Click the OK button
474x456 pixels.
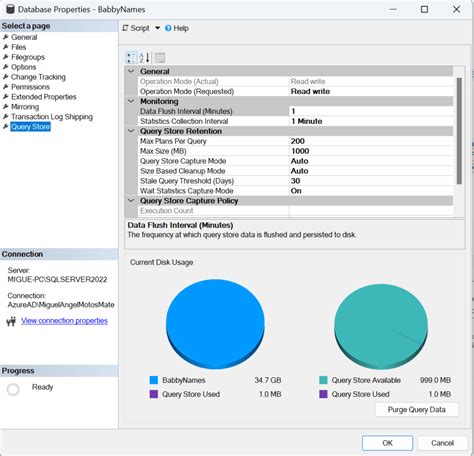point(387,443)
